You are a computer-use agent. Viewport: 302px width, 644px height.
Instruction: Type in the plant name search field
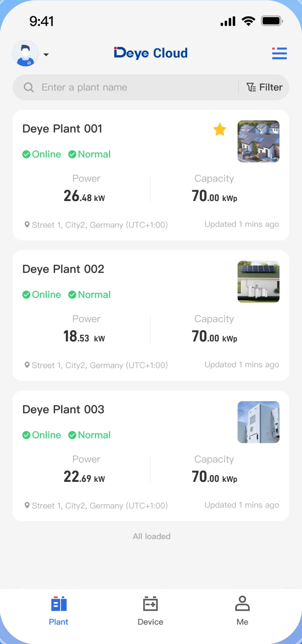(x=135, y=87)
